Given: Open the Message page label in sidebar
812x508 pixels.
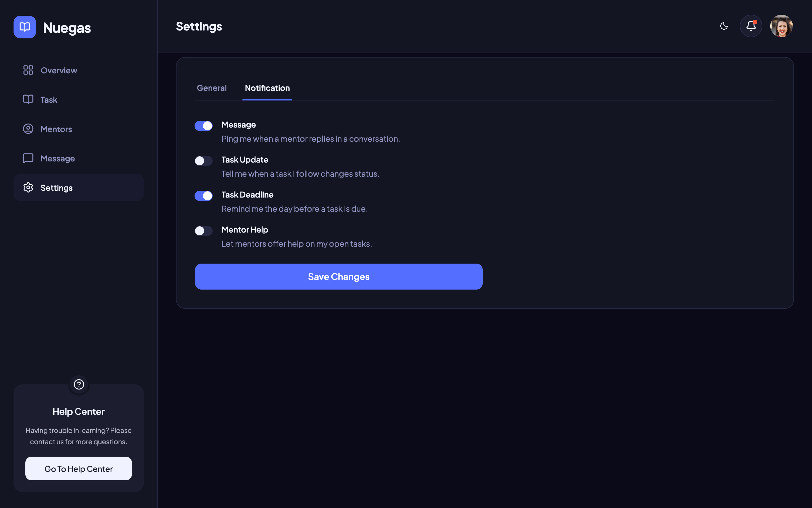Looking at the screenshot, I should (58, 159).
